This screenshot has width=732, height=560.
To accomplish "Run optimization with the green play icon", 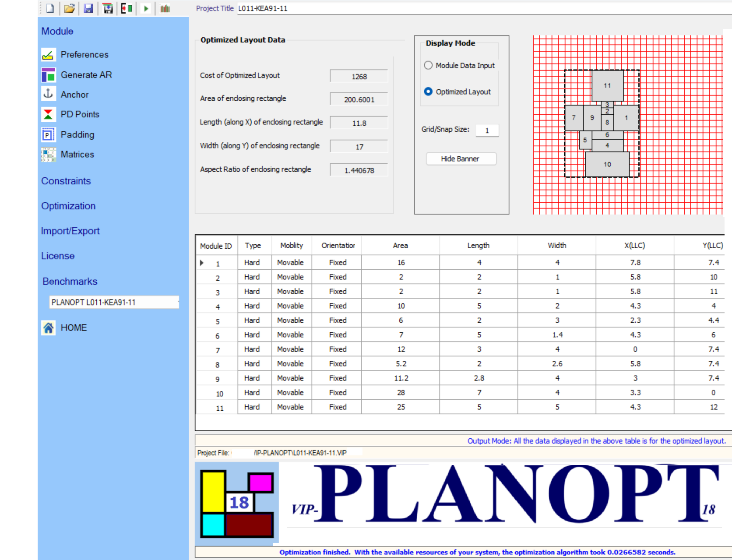I will [x=146, y=8].
